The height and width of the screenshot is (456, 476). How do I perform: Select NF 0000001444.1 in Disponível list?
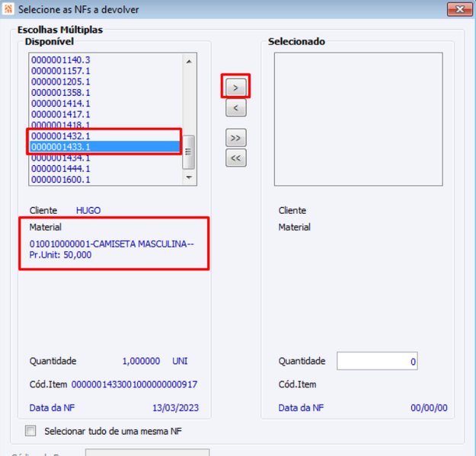tap(105, 169)
